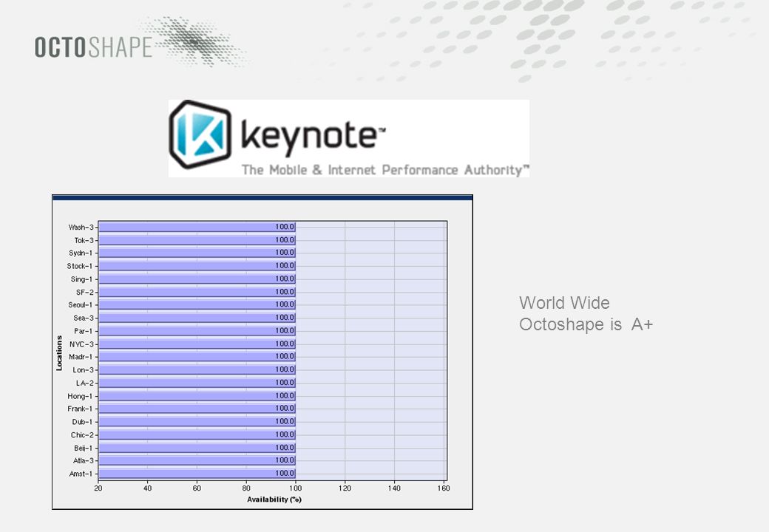Screen dimensions: 769x532
Task: Click the Dub-1 location label
Action: [x=82, y=422]
